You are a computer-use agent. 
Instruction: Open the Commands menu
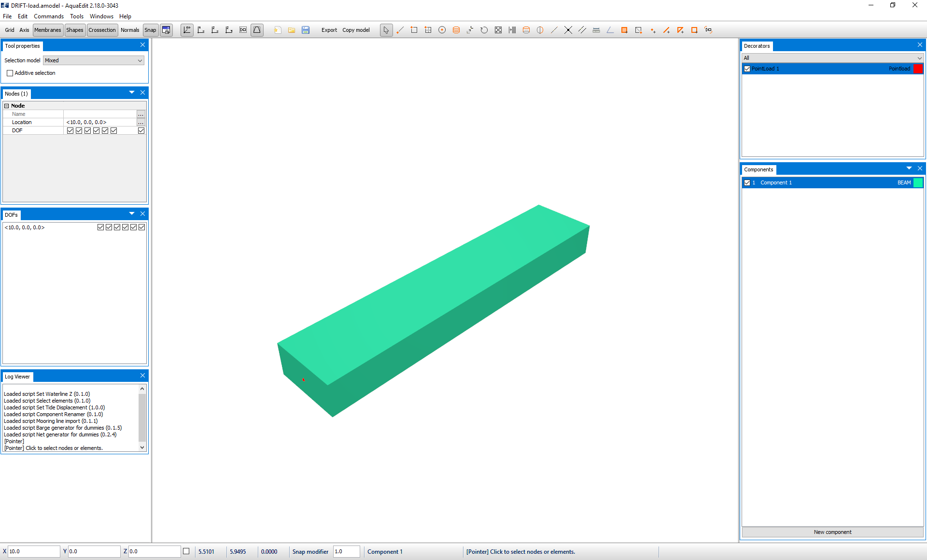pyautogui.click(x=49, y=16)
